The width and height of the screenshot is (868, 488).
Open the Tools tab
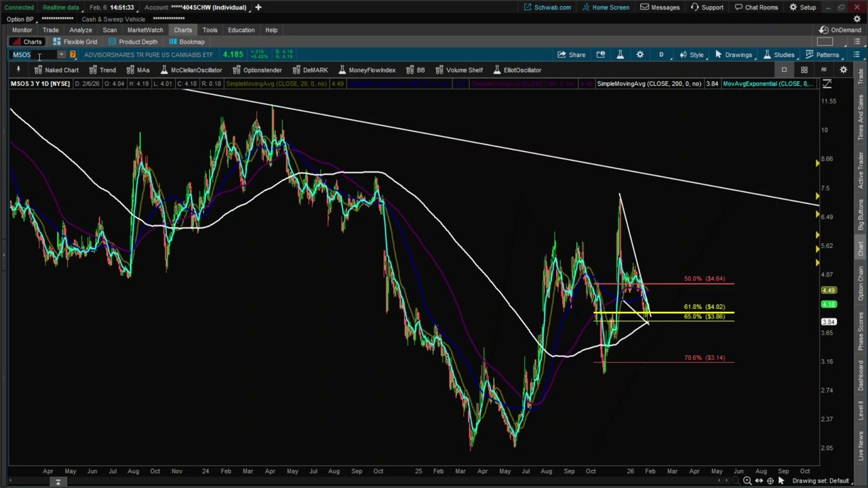tap(210, 30)
